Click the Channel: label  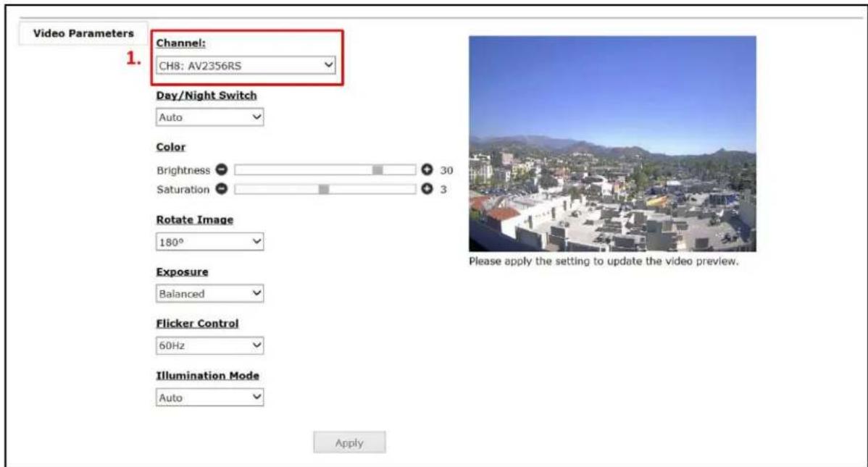[180, 43]
